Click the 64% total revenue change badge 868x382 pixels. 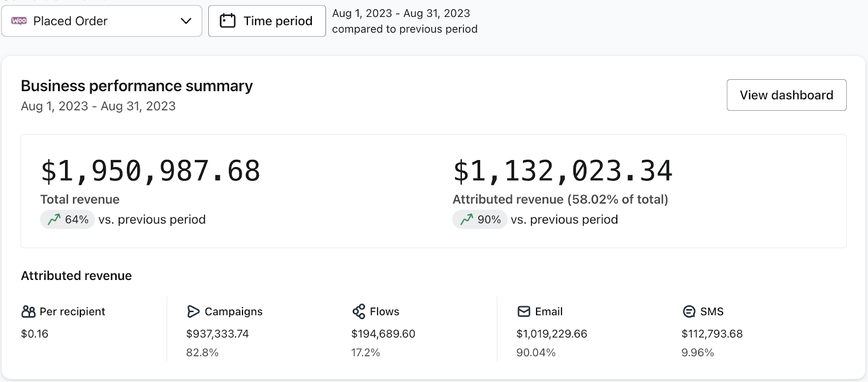click(x=68, y=220)
